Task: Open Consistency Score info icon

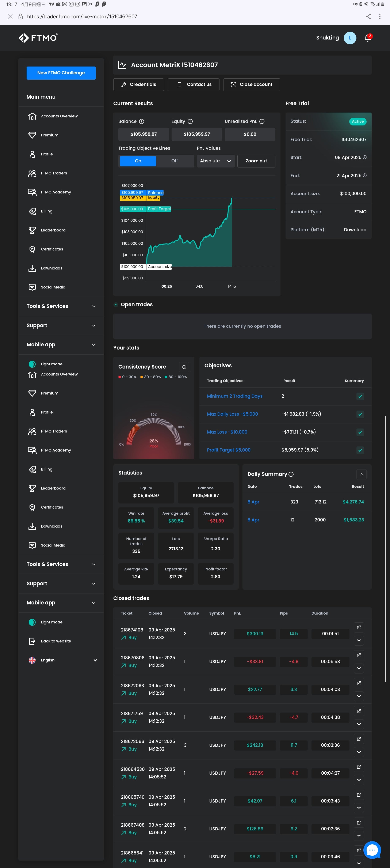Action: [x=184, y=367]
